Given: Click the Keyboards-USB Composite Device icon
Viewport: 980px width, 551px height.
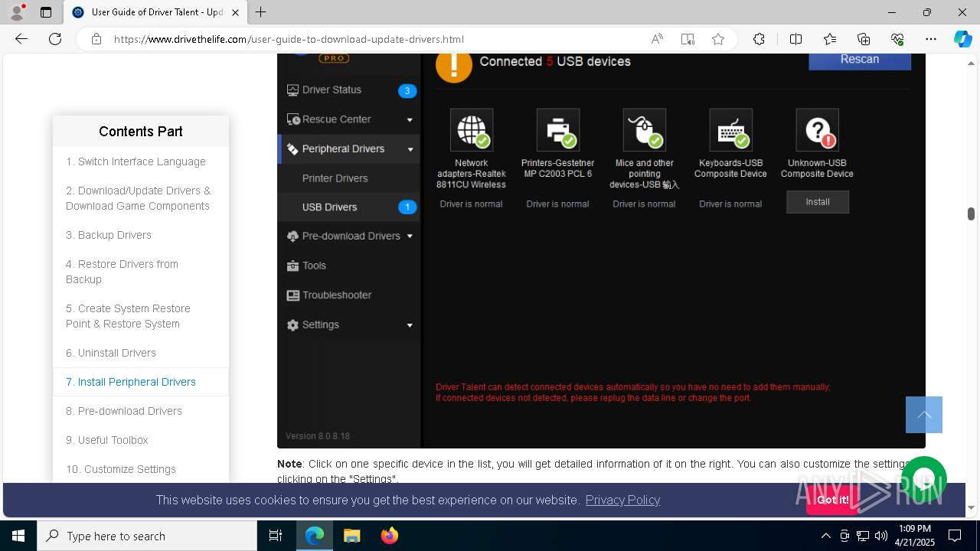Looking at the screenshot, I should point(731,129).
